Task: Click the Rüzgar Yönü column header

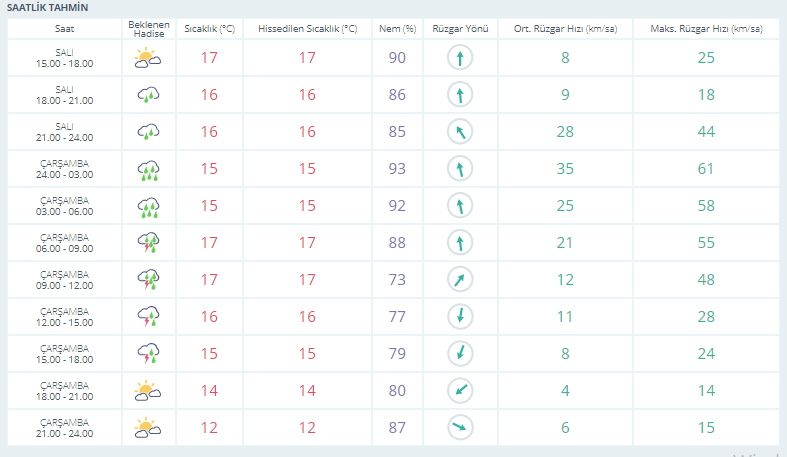Action: [460, 29]
